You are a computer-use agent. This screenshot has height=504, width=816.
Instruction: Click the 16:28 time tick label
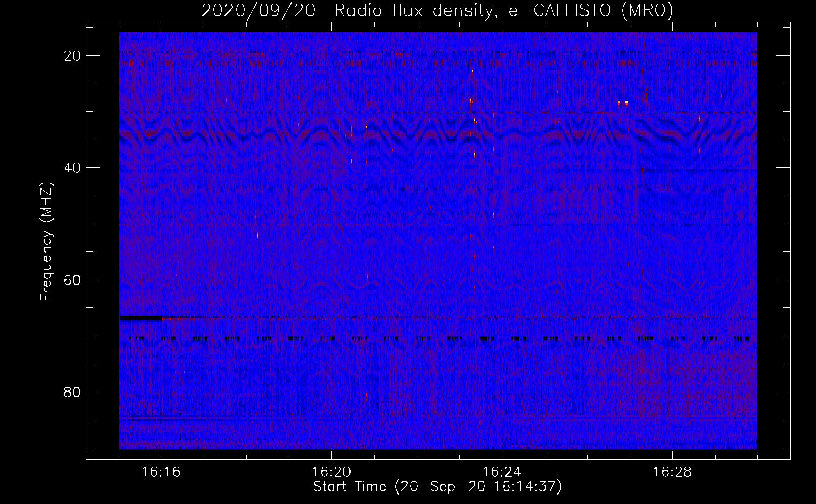672,472
